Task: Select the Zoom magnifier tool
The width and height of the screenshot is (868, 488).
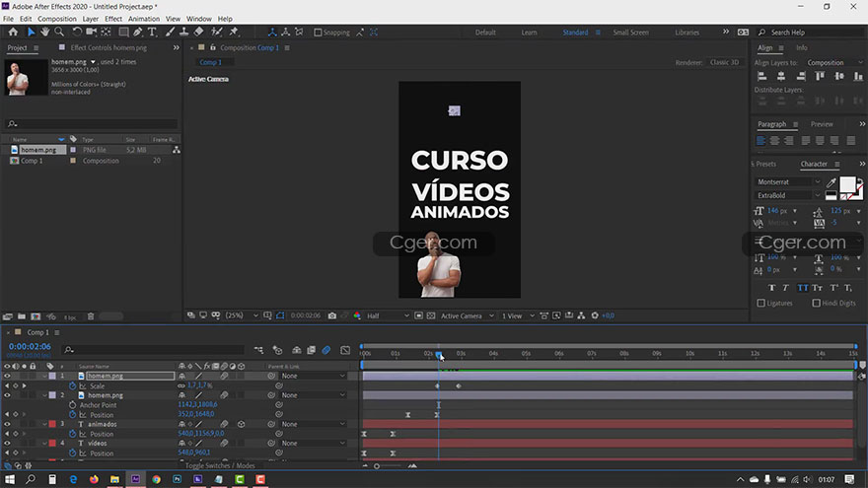Action: pos(59,33)
